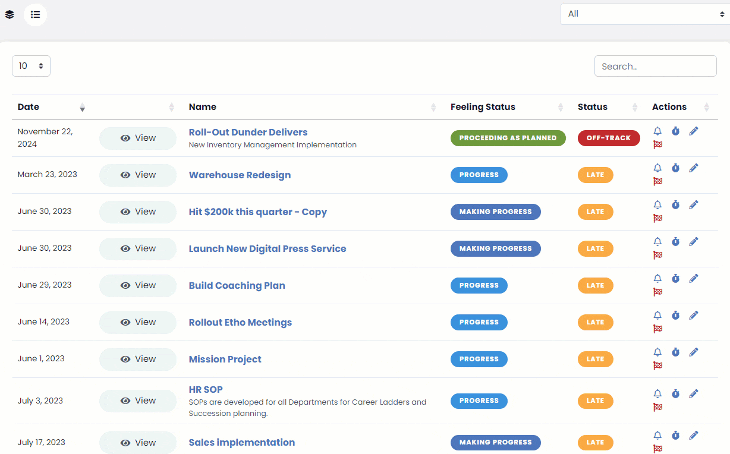Switch to the stacked layers view icon
The height and width of the screenshot is (454, 730).
click(10, 15)
